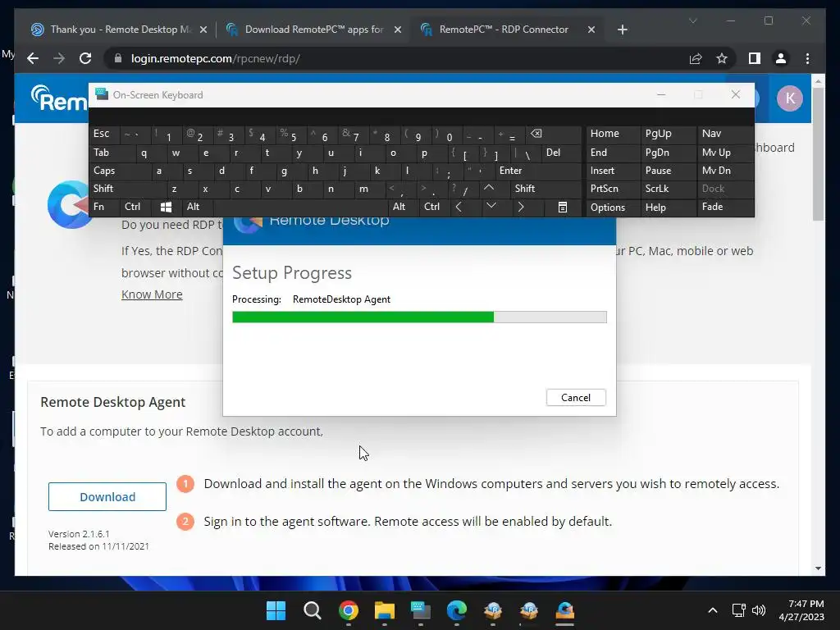This screenshot has width=840, height=630.
Task: Click the share page icon in address bar
Action: 696,58
